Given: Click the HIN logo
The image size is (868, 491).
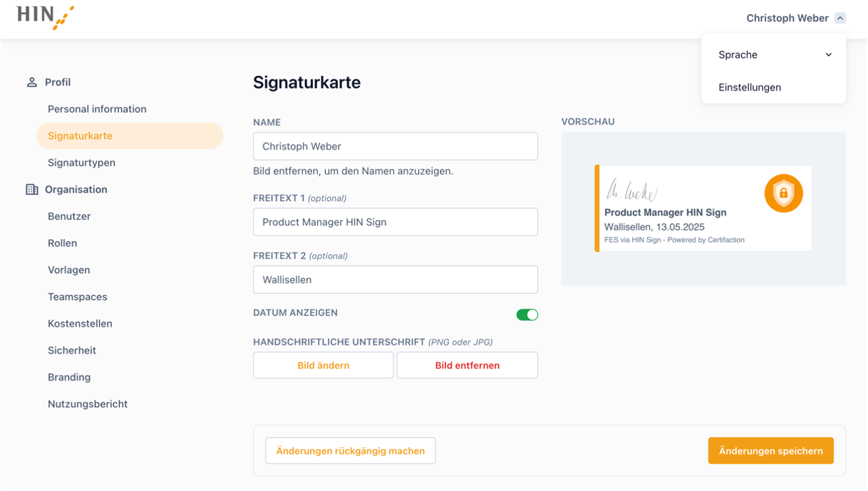Looking at the screenshot, I should click(x=45, y=17).
